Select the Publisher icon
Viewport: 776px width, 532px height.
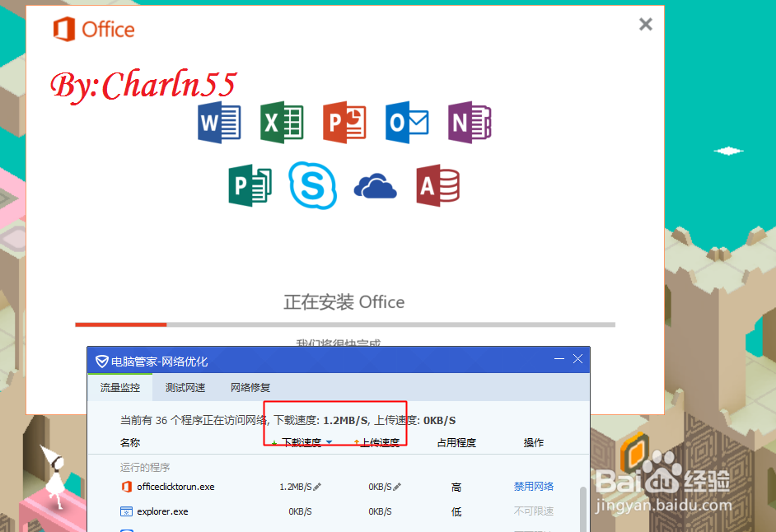pos(250,184)
